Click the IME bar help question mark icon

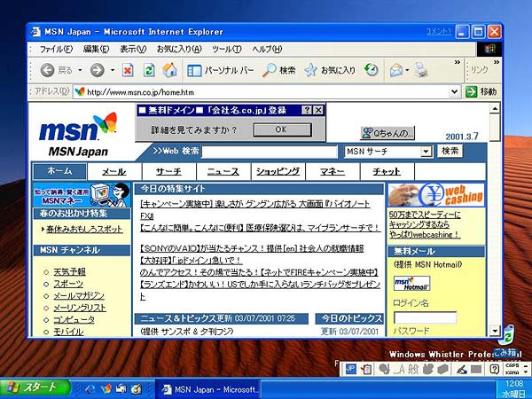pyautogui.click(x=495, y=369)
